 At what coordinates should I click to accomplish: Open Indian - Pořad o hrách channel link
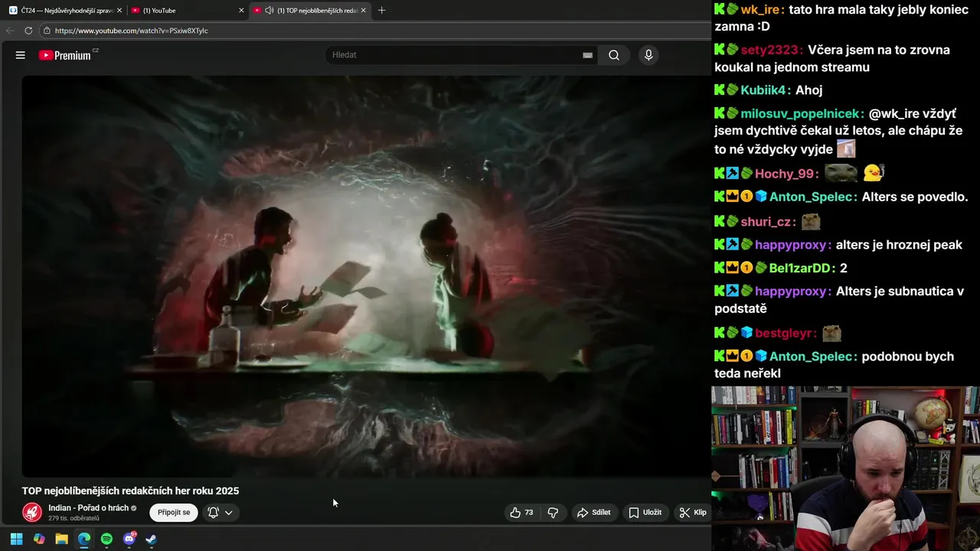pyautogui.click(x=88, y=508)
